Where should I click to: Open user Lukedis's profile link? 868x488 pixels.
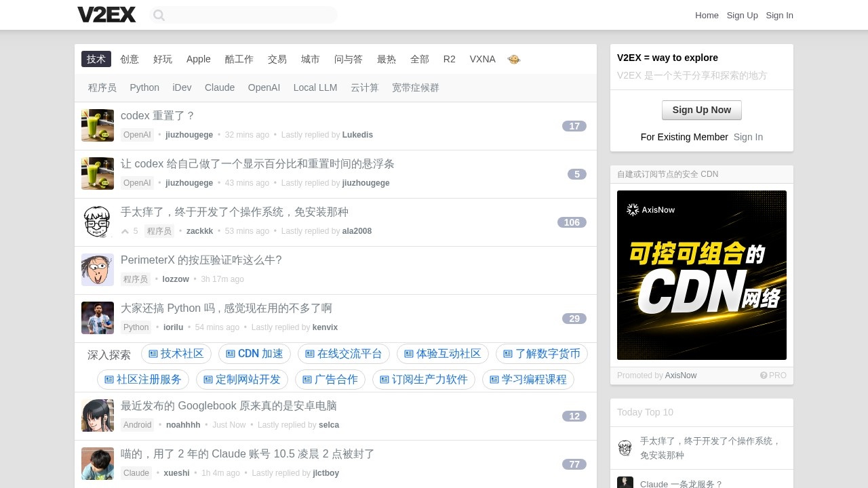[357, 135]
